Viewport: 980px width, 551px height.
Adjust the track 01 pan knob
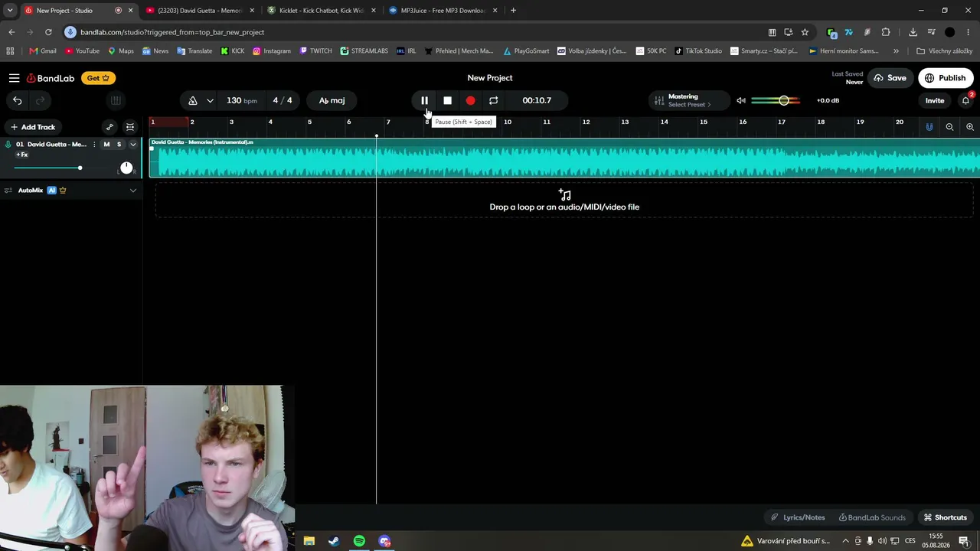click(x=126, y=168)
